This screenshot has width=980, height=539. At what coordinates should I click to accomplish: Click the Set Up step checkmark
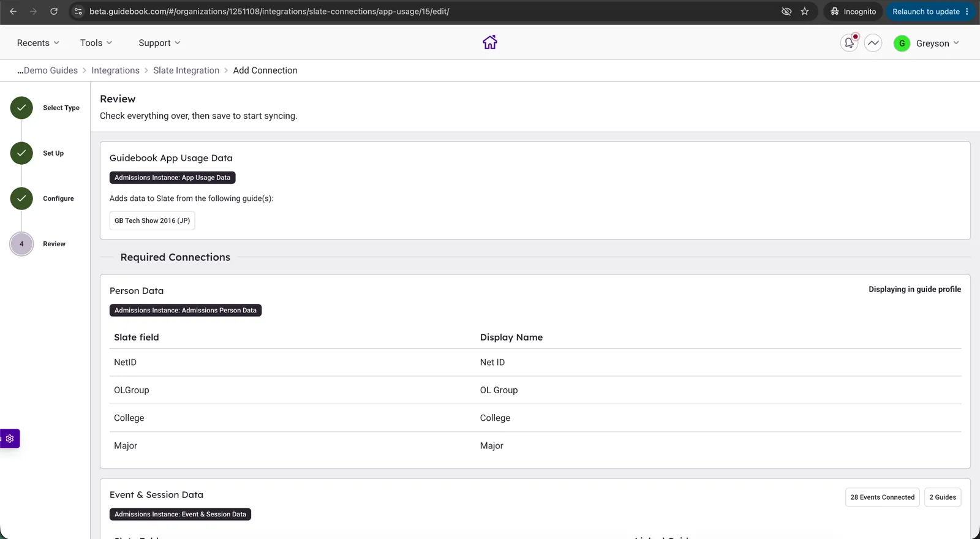click(x=21, y=153)
